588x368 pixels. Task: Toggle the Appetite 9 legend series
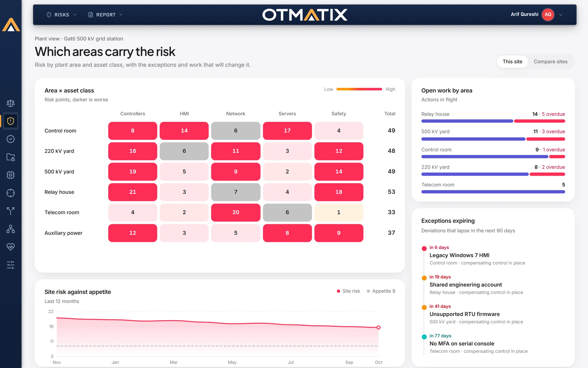[x=381, y=291]
